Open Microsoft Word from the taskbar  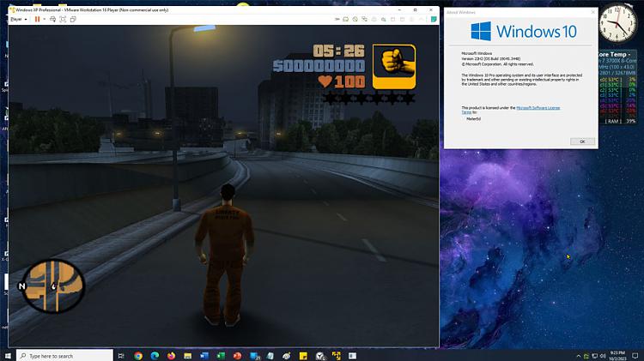(x=204, y=356)
